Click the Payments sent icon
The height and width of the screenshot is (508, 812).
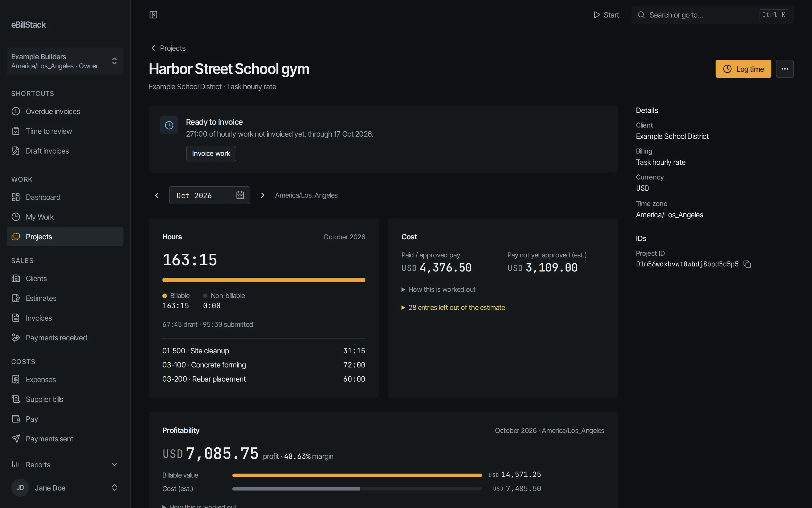click(16, 439)
